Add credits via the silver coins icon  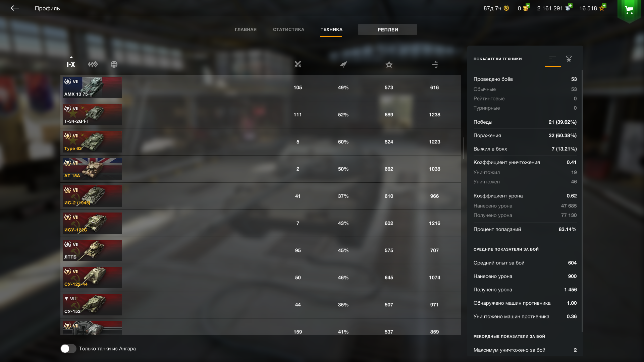click(569, 7)
